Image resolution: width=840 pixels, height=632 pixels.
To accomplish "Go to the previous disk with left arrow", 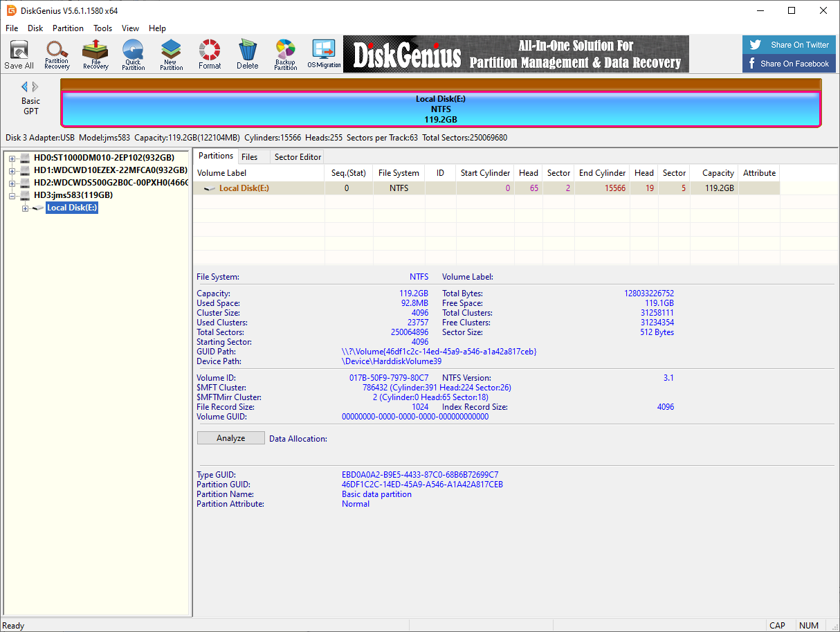I will [25, 87].
